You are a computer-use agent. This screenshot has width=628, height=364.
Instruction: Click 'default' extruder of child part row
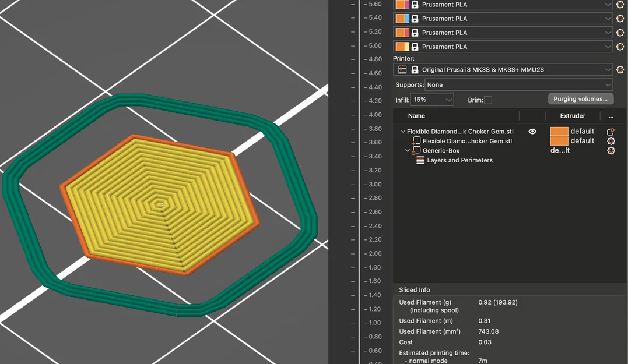(x=583, y=141)
